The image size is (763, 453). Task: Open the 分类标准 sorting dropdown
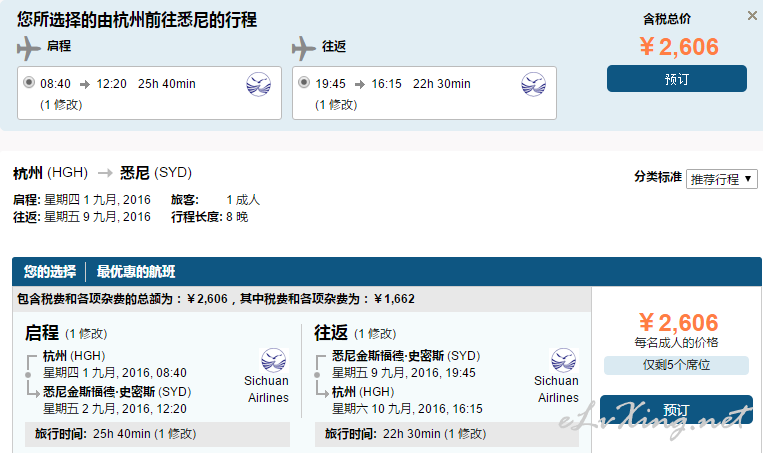[722, 179]
